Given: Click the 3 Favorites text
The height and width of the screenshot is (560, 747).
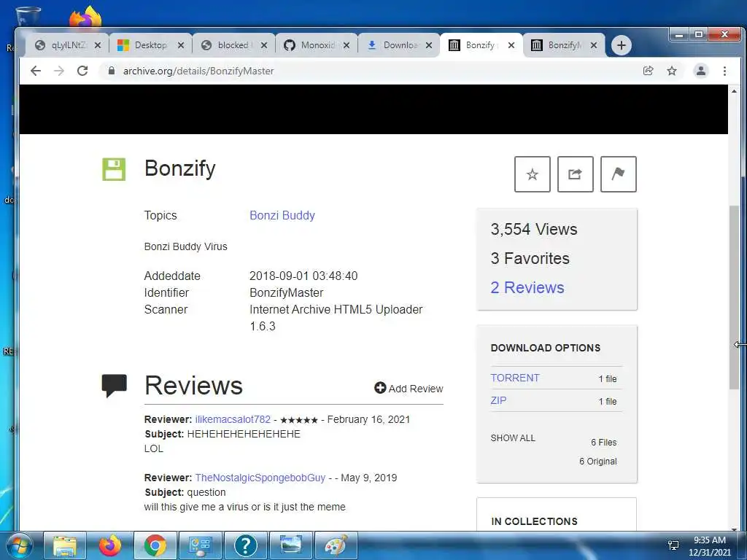Looking at the screenshot, I should coord(530,258).
